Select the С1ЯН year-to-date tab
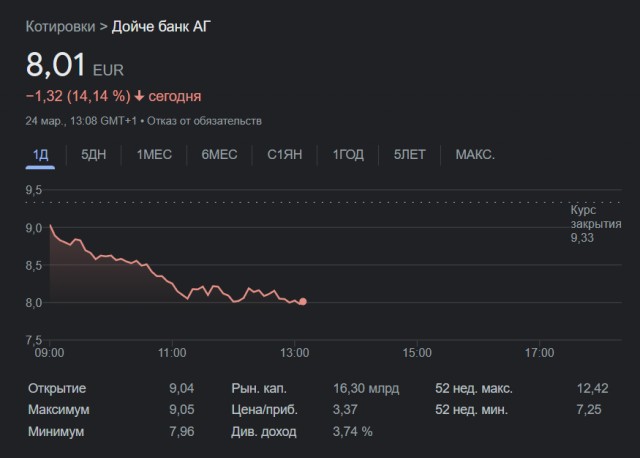640x458 pixels. [x=286, y=154]
